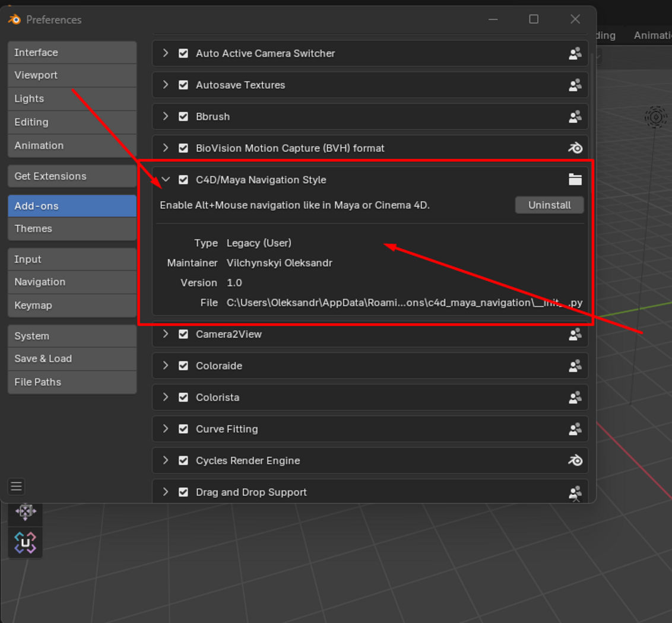
Task: Click the community icon on Camera2View row
Action: tap(575, 334)
